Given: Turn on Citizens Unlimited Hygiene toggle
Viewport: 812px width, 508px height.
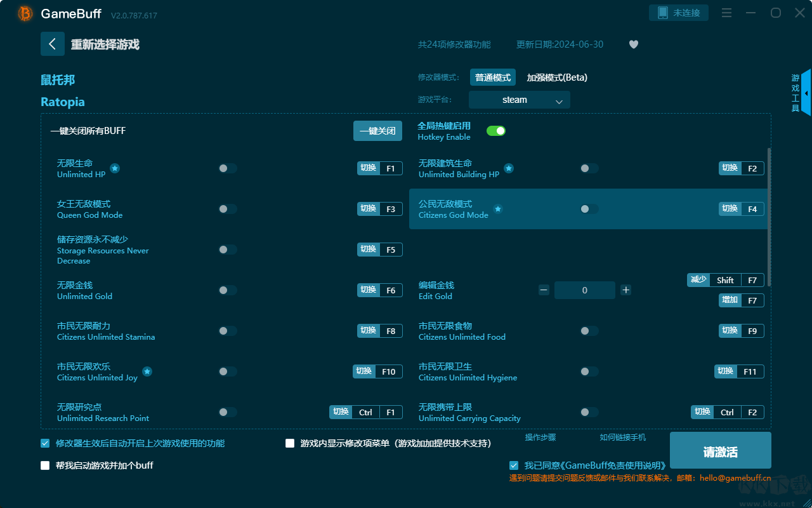Looking at the screenshot, I should [x=589, y=371].
